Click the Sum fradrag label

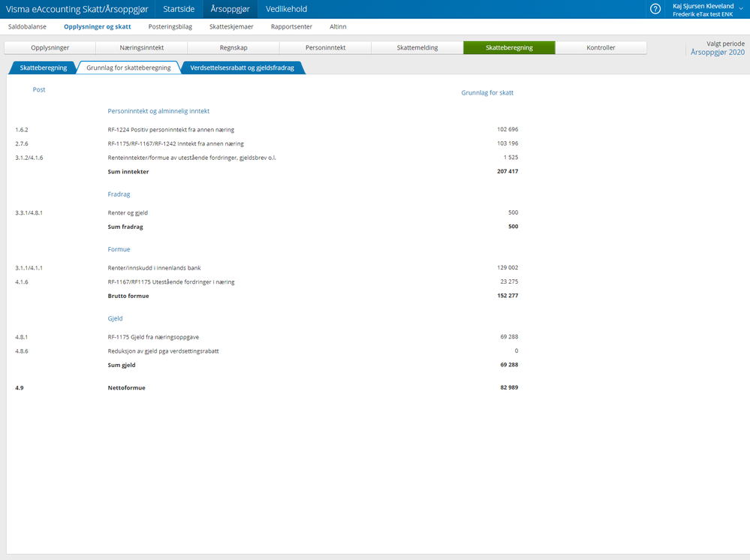[x=125, y=227]
